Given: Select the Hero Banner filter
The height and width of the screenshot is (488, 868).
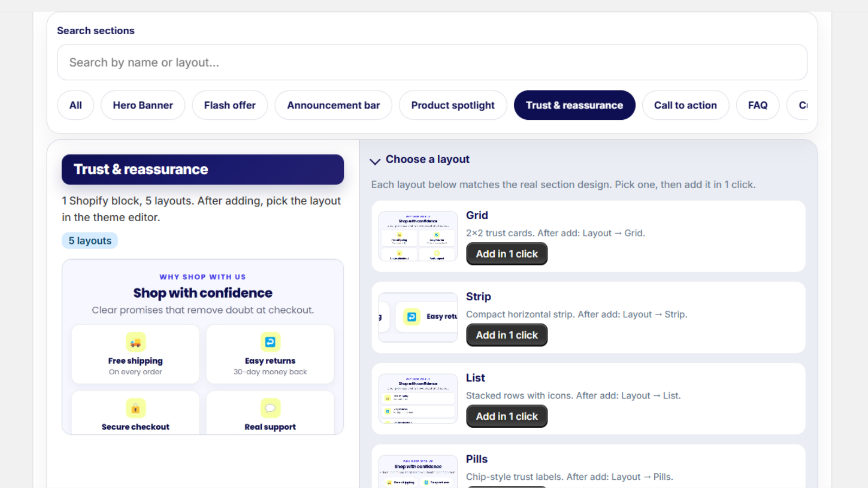Looking at the screenshot, I should (143, 105).
